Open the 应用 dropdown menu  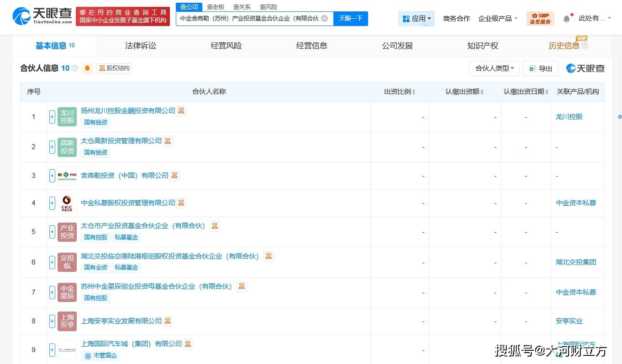(416, 19)
